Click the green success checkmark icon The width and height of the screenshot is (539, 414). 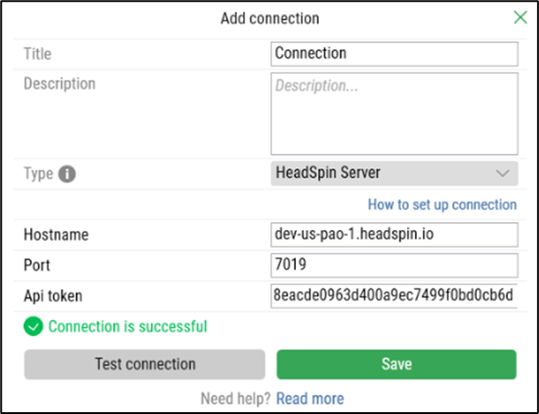pyautogui.click(x=33, y=326)
